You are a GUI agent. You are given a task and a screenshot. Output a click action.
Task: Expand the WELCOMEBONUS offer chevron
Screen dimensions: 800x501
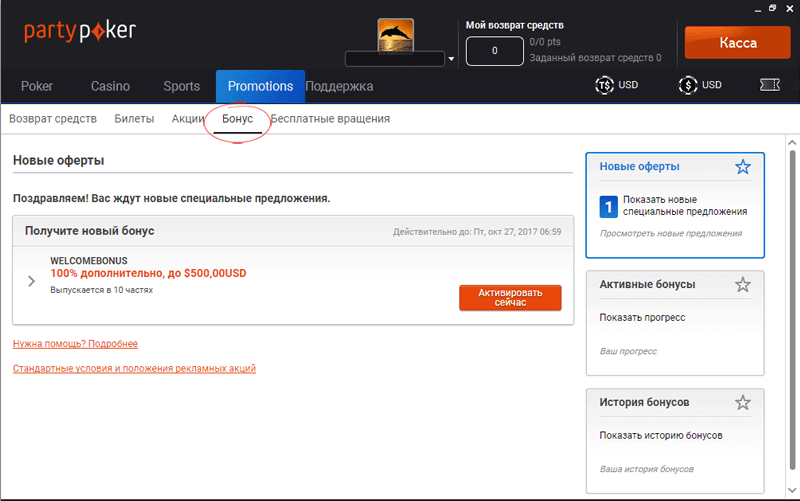pos(32,281)
